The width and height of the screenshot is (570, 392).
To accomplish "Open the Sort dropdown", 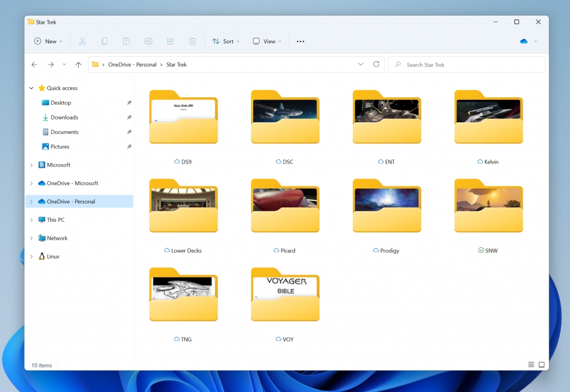I will click(x=226, y=41).
